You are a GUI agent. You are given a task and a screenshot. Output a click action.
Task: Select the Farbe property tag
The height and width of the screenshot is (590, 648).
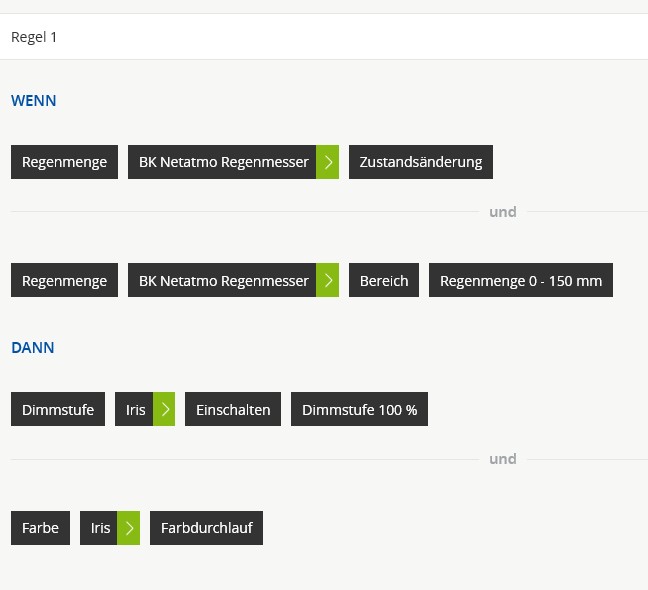pyautogui.click(x=40, y=528)
